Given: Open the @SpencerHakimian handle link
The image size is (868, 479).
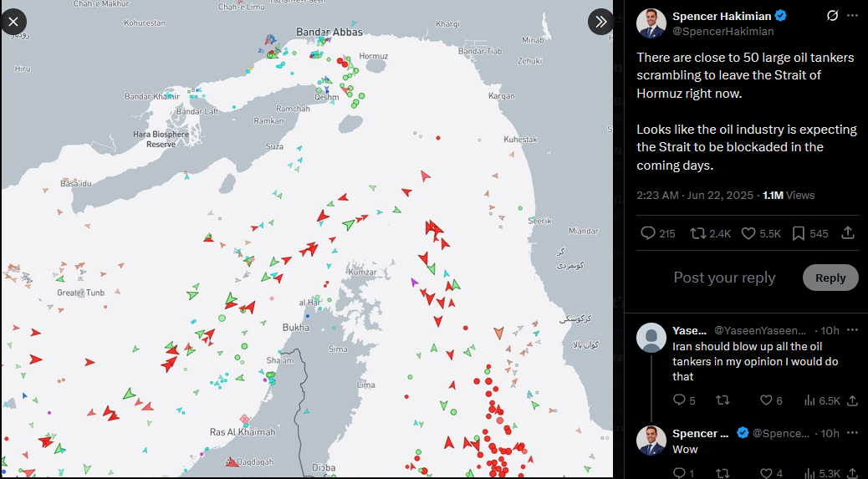Looking at the screenshot, I should point(723,32).
